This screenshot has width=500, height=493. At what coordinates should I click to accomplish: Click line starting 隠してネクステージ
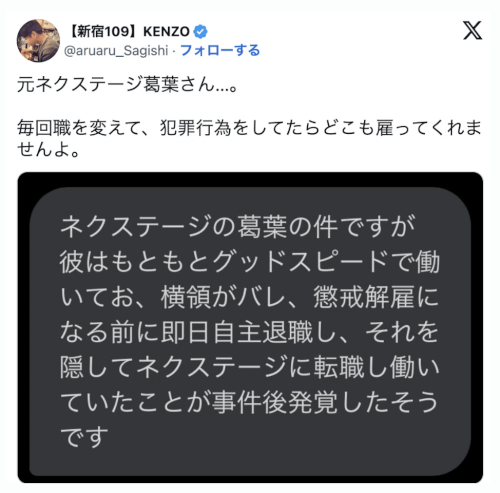(x=250, y=367)
